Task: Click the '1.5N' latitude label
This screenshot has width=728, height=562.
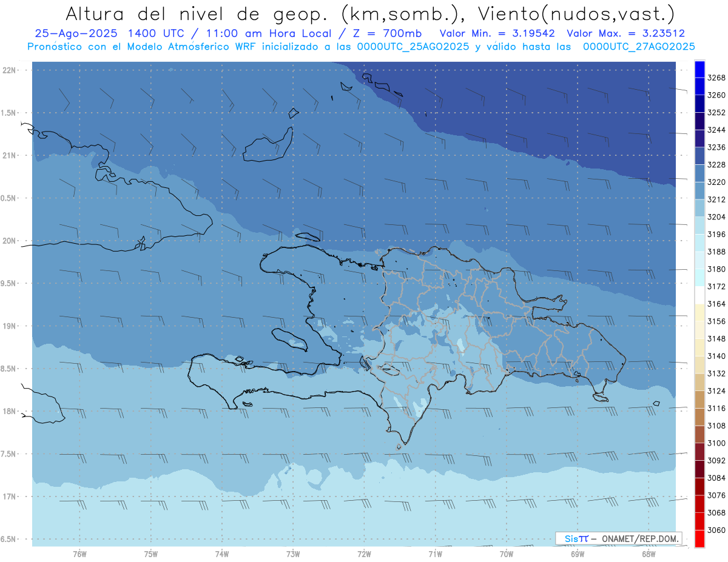Action: coord(9,113)
